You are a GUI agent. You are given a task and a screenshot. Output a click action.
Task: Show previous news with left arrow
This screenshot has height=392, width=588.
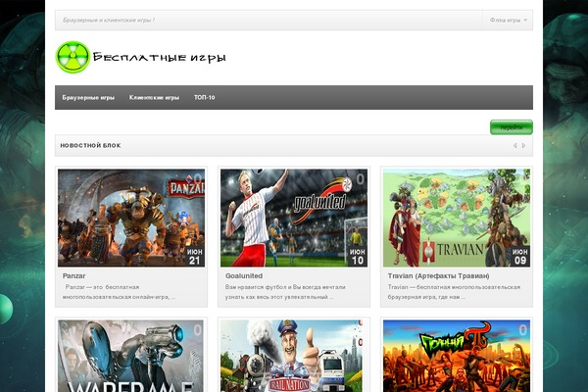pyautogui.click(x=514, y=146)
